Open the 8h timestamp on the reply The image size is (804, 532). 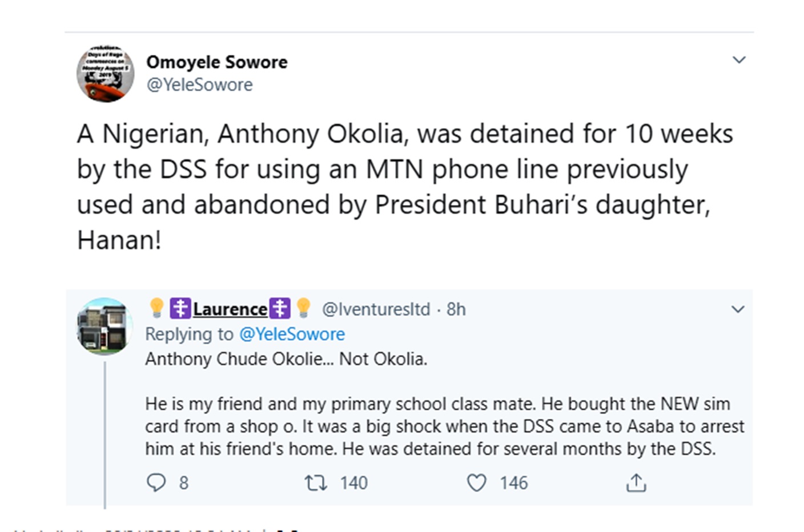click(x=456, y=309)
